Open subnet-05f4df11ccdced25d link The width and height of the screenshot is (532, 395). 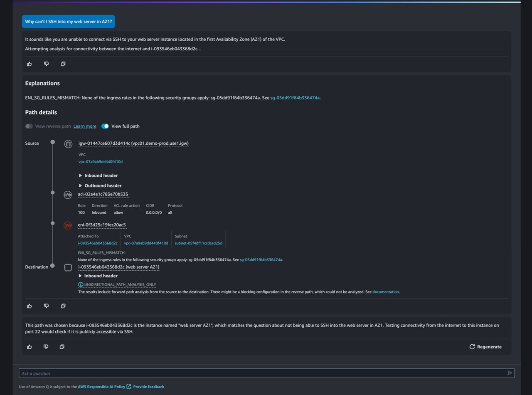[x=198, y=243]
